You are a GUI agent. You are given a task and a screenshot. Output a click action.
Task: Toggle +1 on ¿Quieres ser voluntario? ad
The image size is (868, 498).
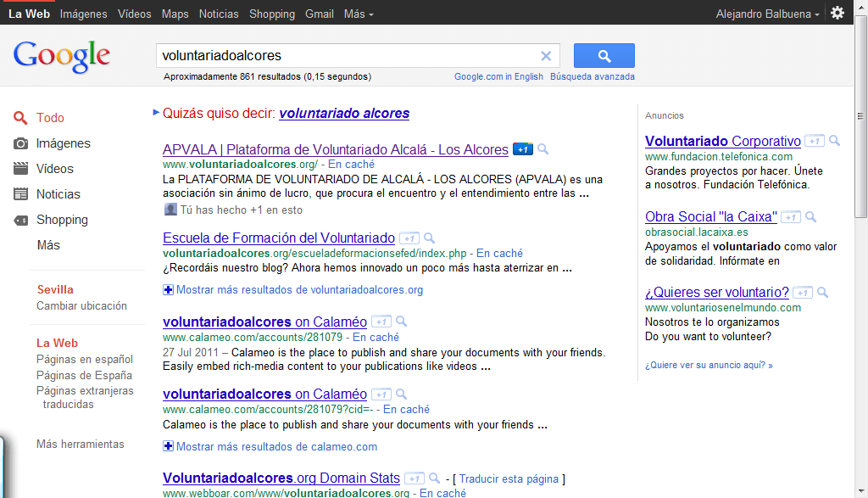coord(803,292)
